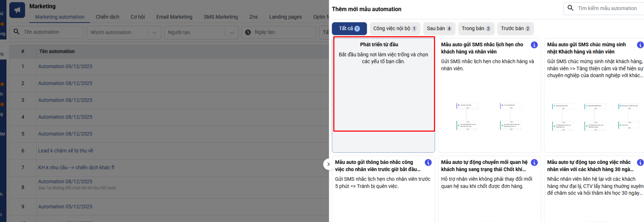The height and width of the screenshot is (222, 644).
Task: Select the Phát triển từ đầu blank template
Action: coord(384,84)
